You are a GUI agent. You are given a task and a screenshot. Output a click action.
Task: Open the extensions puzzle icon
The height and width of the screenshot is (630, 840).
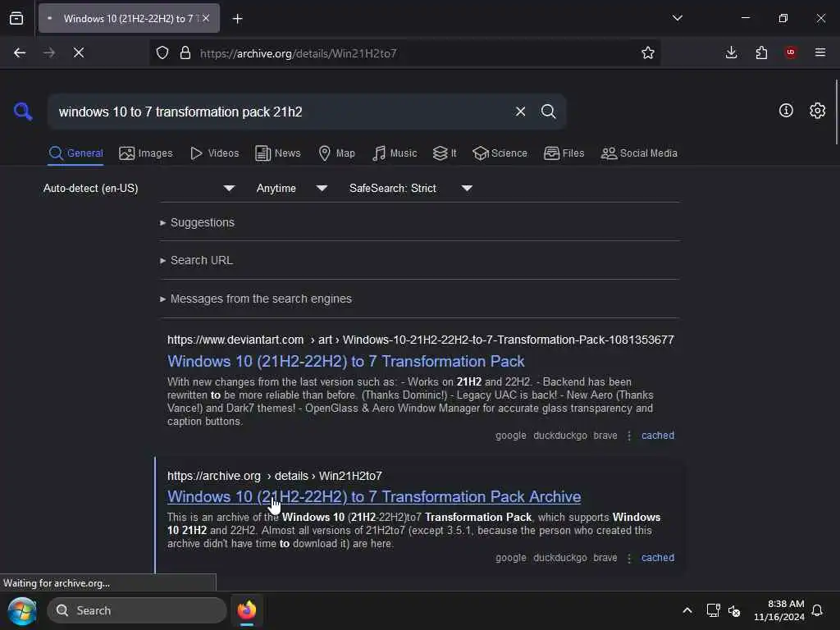click(761, 52)
